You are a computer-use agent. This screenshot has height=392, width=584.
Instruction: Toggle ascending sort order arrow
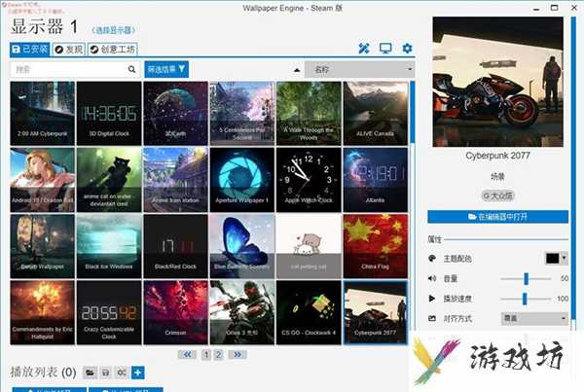tap(297, 70)
